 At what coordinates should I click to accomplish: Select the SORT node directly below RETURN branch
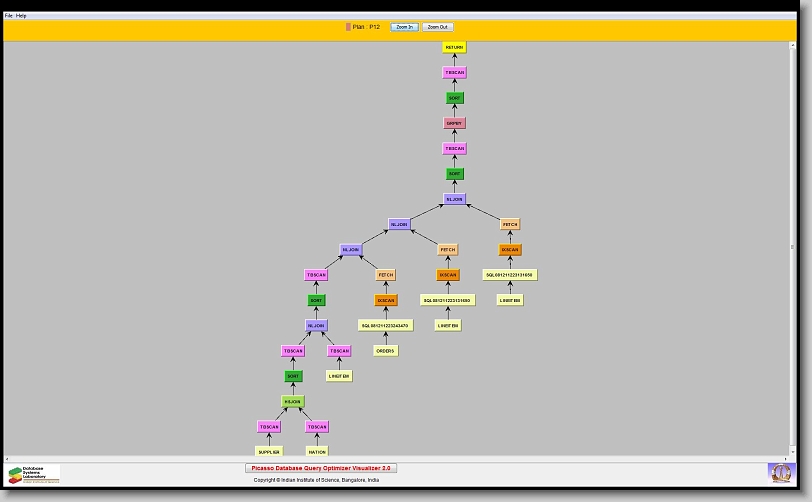point(455,98)
